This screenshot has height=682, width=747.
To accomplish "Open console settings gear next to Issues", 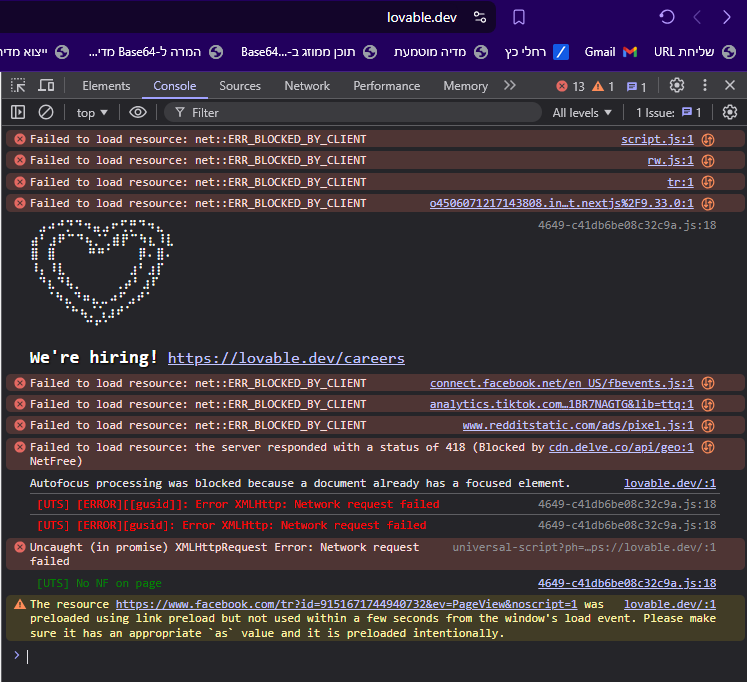I will click(730, 113).
